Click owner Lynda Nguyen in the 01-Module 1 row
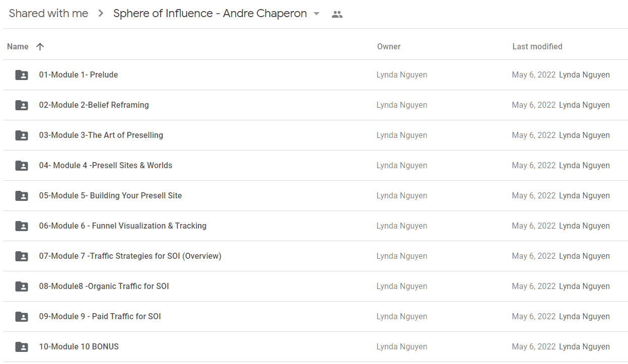This screenshot has width=628, height=364. [402, 75]
